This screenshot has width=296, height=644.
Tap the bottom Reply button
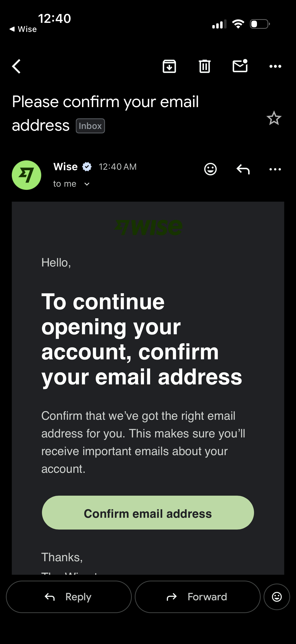click(x=69, y=597)
